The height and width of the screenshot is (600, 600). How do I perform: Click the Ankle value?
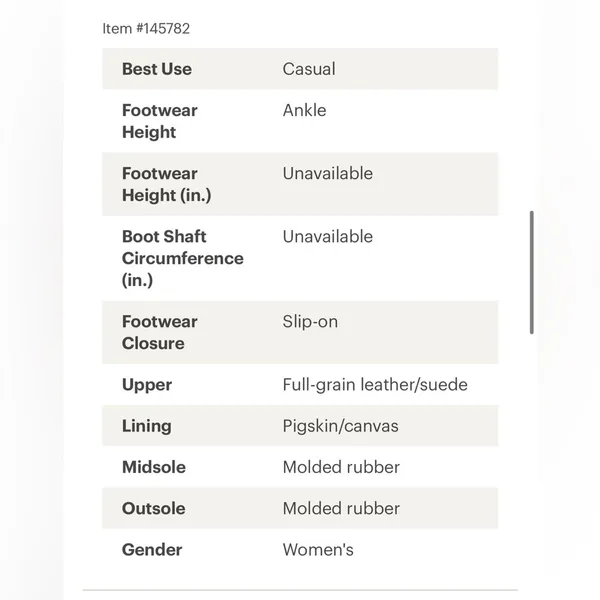pyautogui.click(x=304, y=110)
